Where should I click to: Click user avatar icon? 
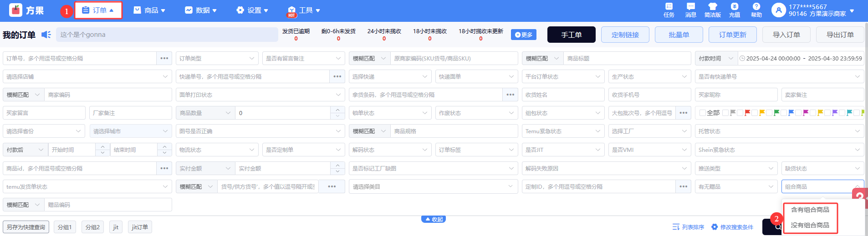click(779, 10)
